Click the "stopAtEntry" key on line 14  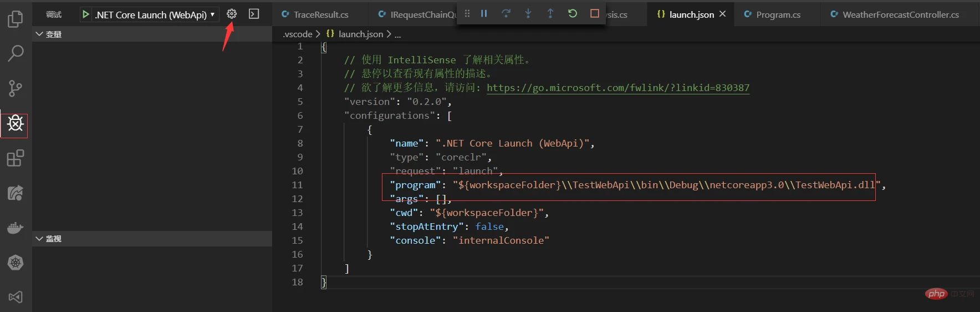427,227
